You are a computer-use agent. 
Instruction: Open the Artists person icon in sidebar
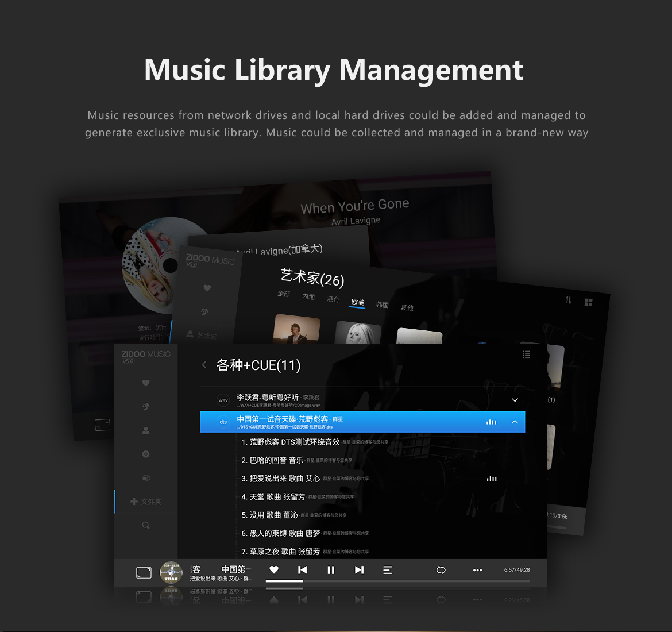146,430
